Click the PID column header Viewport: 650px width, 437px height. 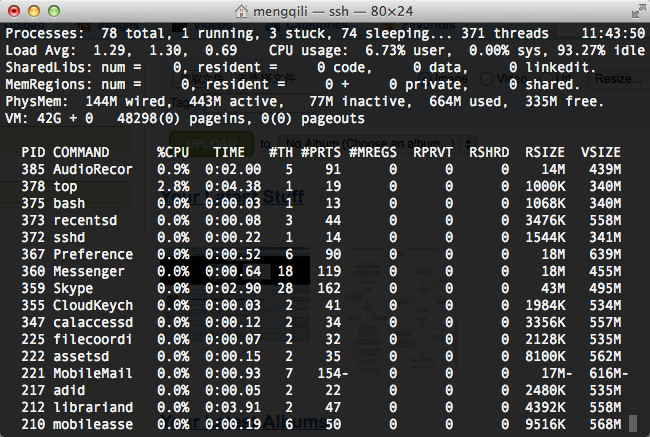click(x=33, y=152)
